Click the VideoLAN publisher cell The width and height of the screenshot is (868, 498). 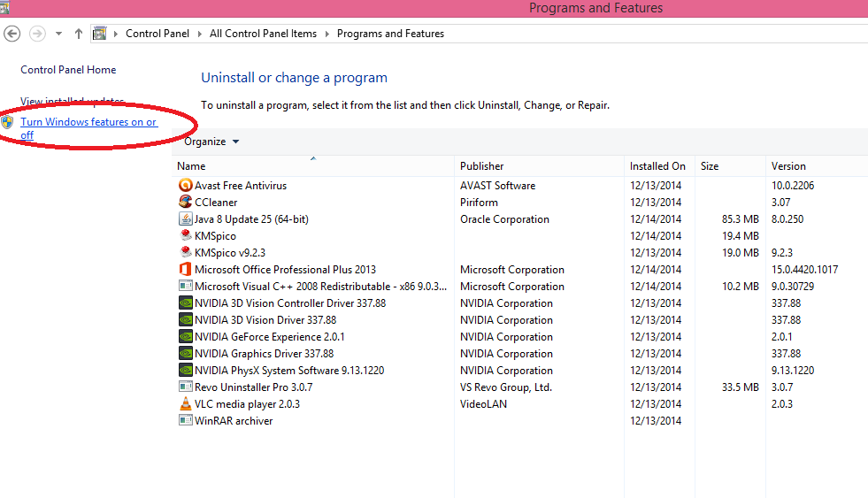pos(483,404)
